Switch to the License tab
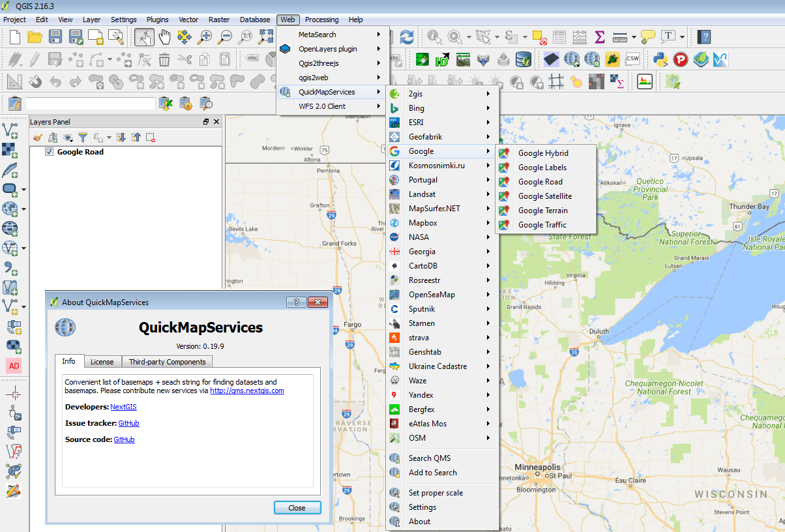The image size is (785, 532). click(x=102, y=361)
